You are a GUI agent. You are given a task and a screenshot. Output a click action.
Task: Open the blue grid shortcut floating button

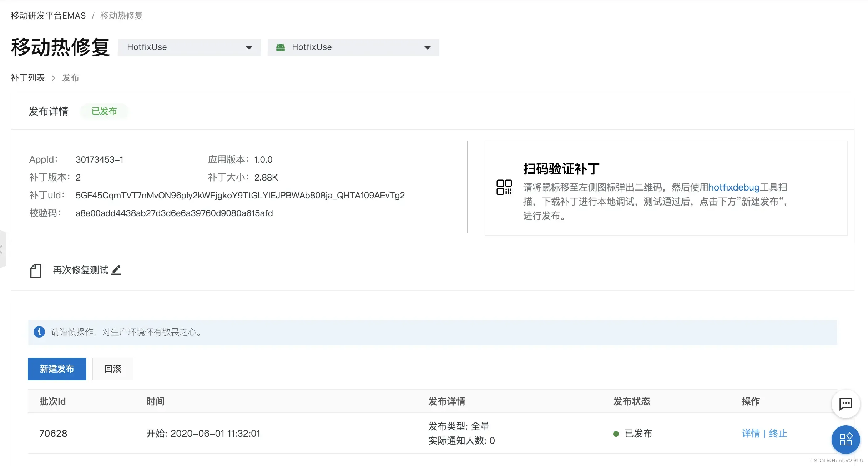[846, 440]
